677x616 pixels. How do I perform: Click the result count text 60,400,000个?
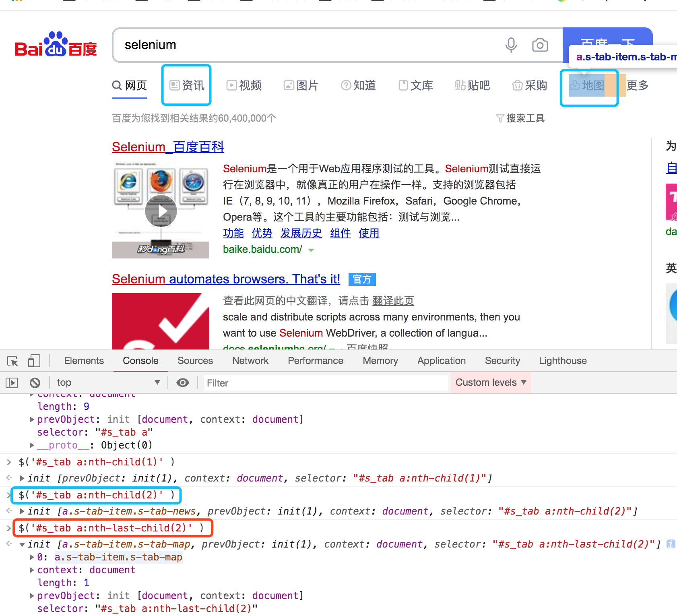247,118
